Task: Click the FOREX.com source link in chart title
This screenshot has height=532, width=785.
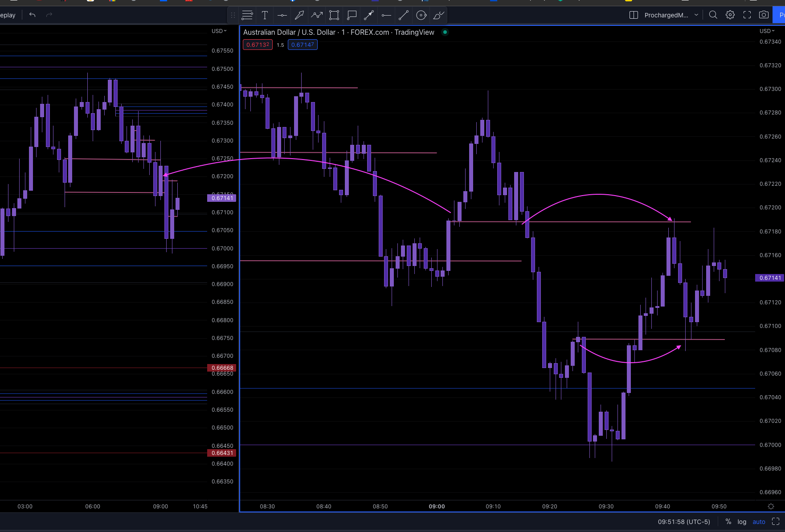Action: [369, 32]
